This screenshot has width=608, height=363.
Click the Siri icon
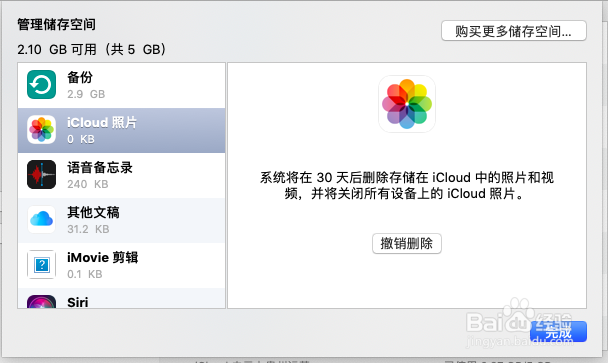[x=41, y=302]
